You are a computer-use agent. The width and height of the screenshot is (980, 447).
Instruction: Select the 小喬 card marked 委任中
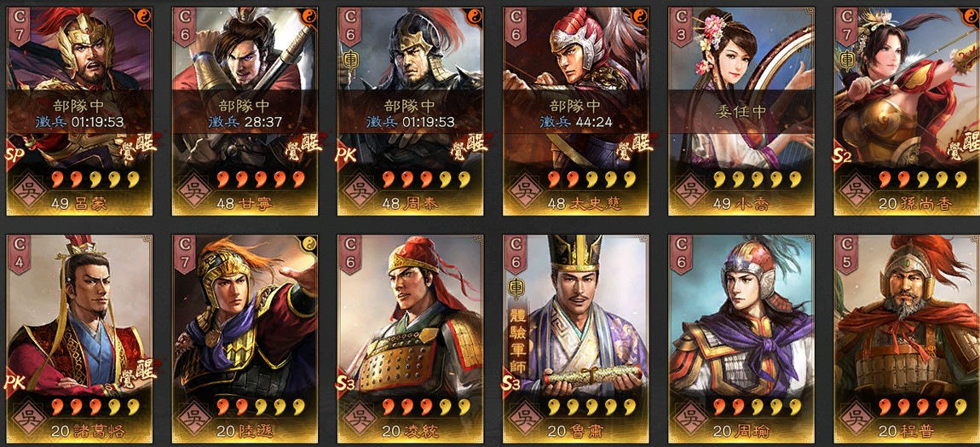point(741,112)
